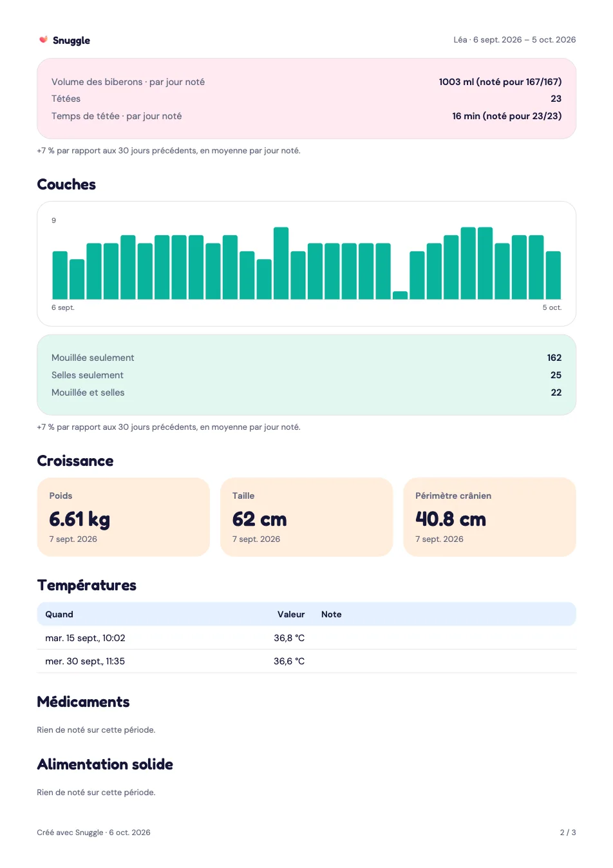The height and width of the screenshot is (868, 613).
Task: Click the shortest bar in the Couches chart
Action: point(401,295)
